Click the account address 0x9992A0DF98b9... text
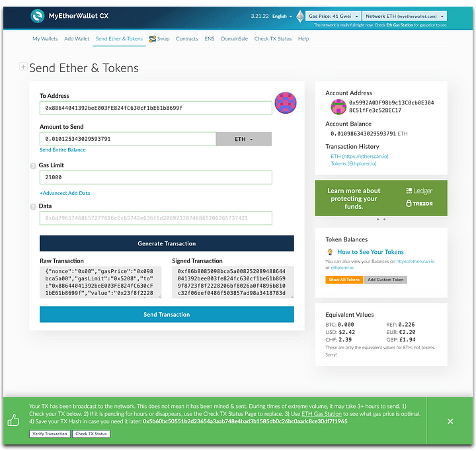476x451 pixels. [391, 106]
